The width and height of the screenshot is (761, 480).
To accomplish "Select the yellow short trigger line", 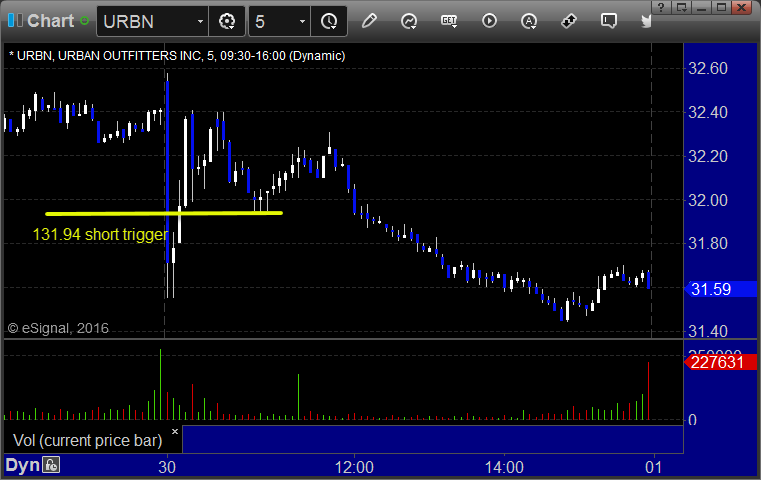I will (164, 213).
